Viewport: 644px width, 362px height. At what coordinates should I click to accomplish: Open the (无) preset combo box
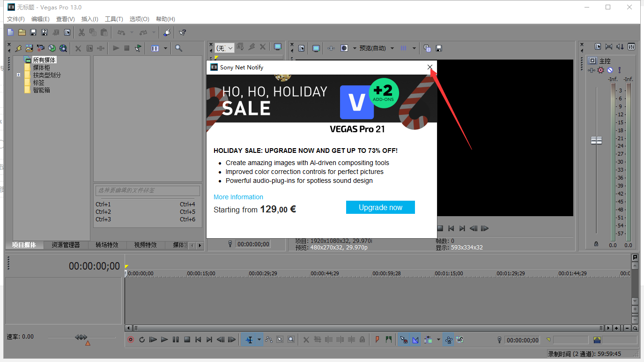[x=224, y=48]
